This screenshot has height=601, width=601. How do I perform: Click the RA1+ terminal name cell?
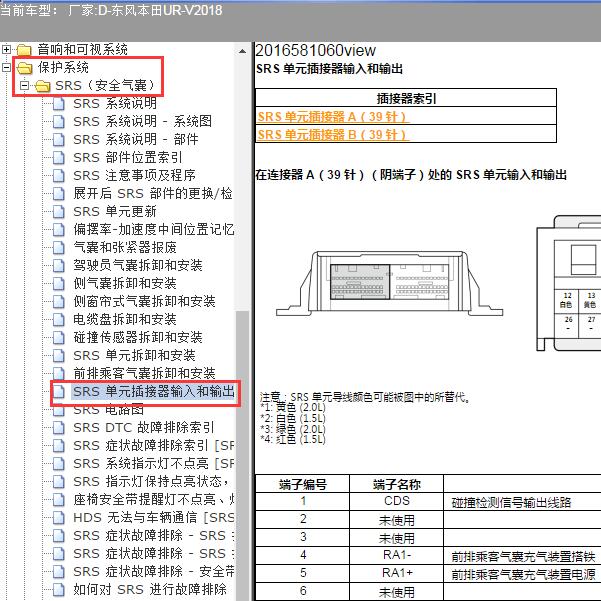click(x=397, y=573)
